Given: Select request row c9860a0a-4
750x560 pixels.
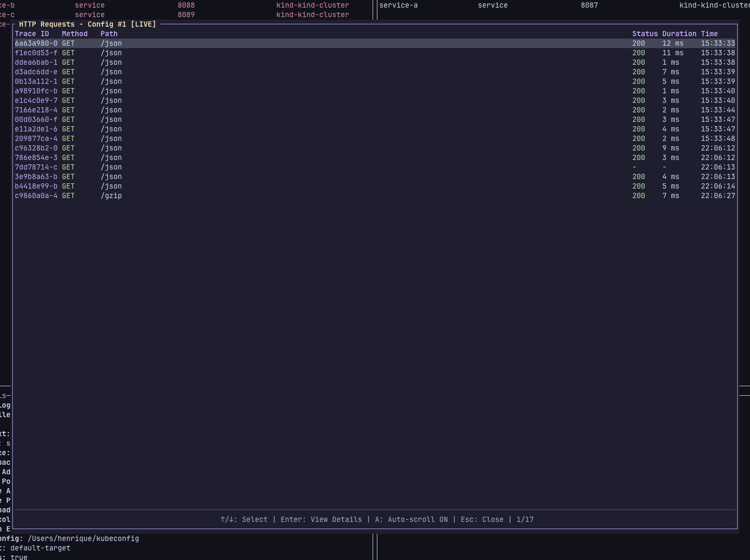Looking at the screenshot, I should [375, 196].
